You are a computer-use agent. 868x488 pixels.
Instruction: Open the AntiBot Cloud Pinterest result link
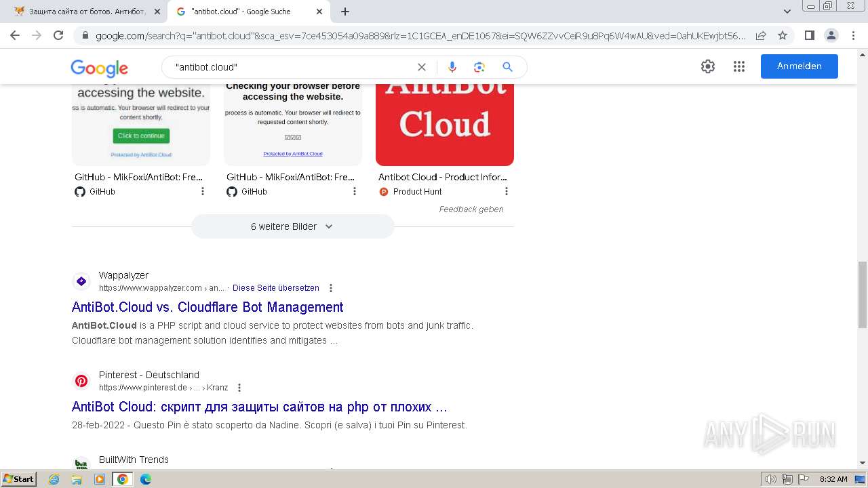pyautogui.click(x=259, y=407)
